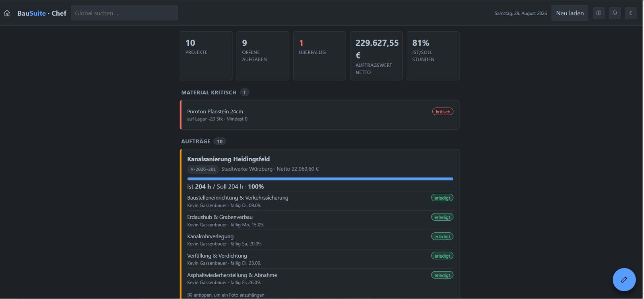Click Stadtwerke Würzburg · Netto 22.969,60 € text
The image size is (644, 299).
coord(270,169)
